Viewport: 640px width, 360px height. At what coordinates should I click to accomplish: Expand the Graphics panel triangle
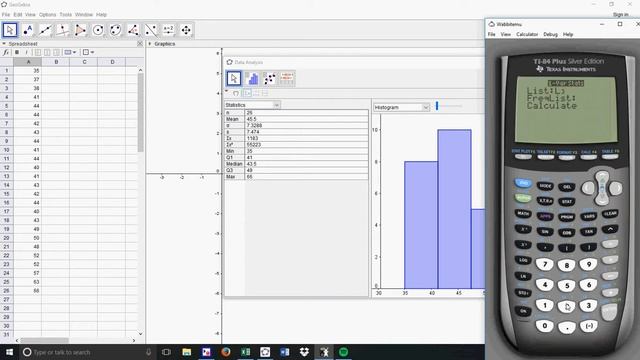pyautogui.click(x=150, y=44)
